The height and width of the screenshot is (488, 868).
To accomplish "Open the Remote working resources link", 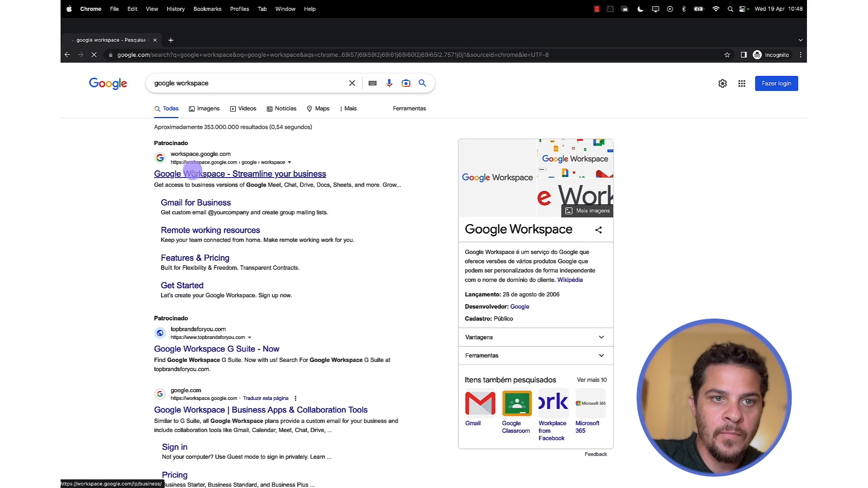I will tap(210, 230).
